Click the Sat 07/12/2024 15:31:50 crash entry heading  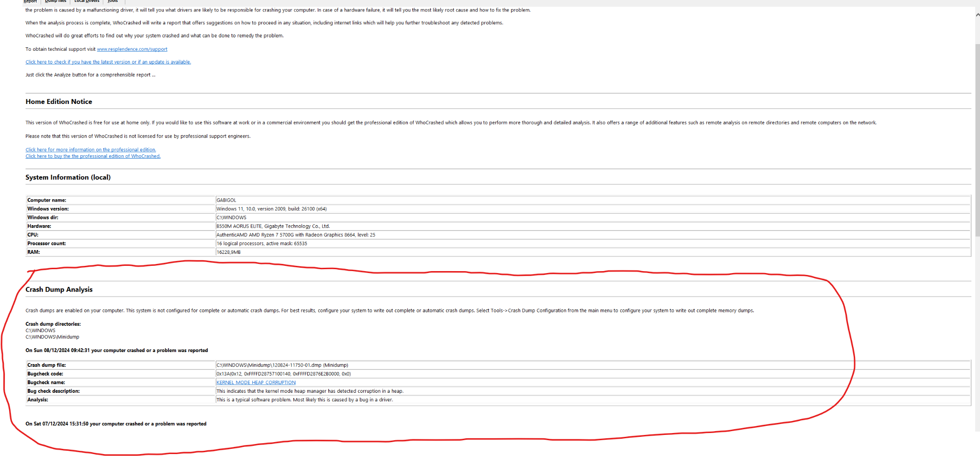(116, 423)
